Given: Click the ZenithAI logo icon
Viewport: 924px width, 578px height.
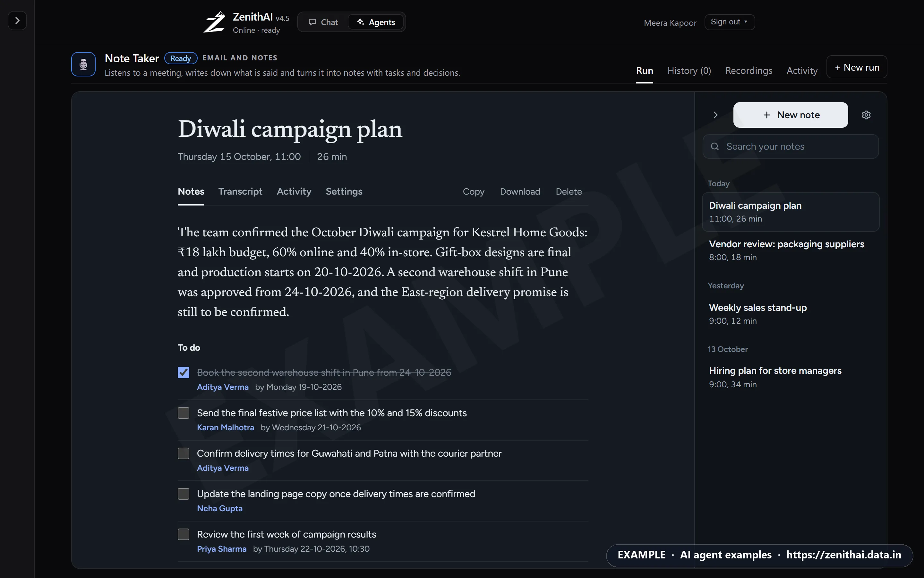Looking at the screenshot, I should [x=214, y=22].
